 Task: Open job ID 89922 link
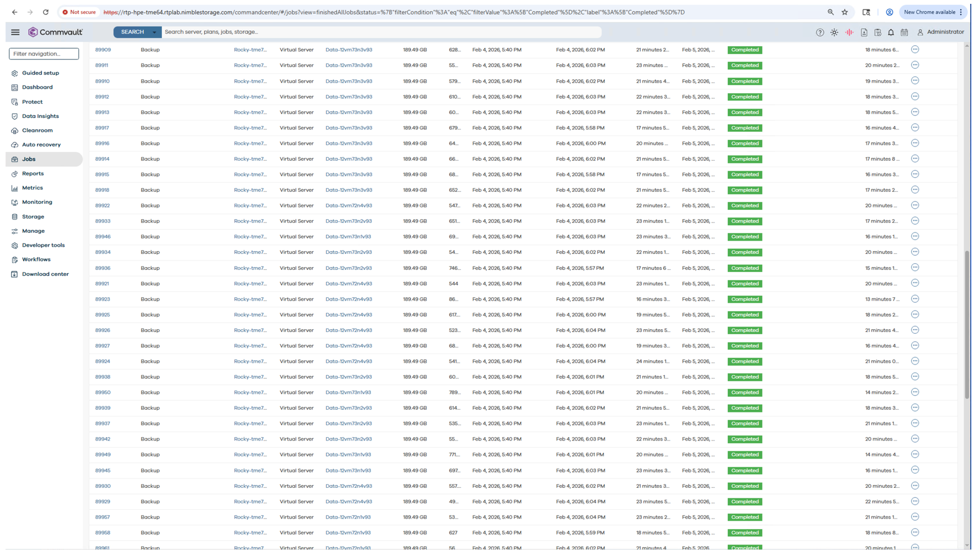102,206
